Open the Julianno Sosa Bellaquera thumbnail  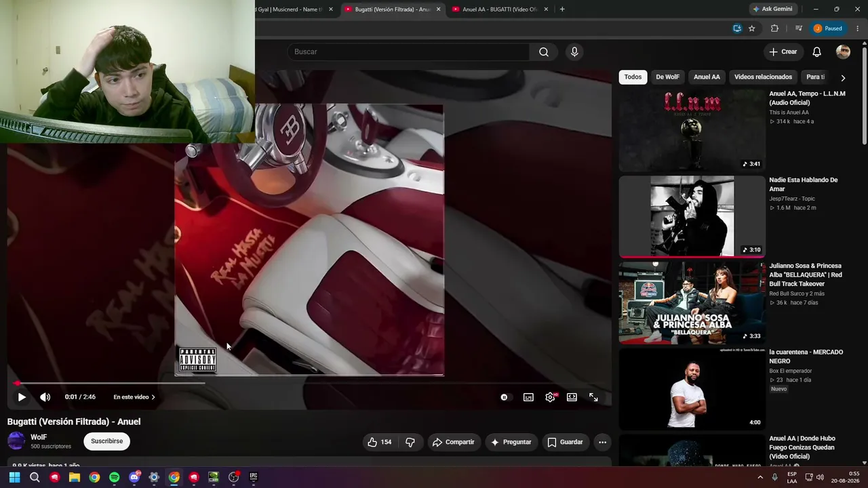click(692, 303)
